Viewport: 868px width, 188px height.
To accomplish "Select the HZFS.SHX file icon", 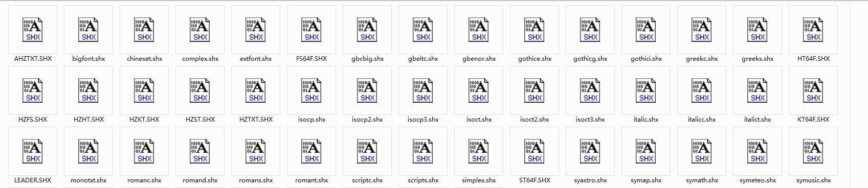I will coord(33,90).
